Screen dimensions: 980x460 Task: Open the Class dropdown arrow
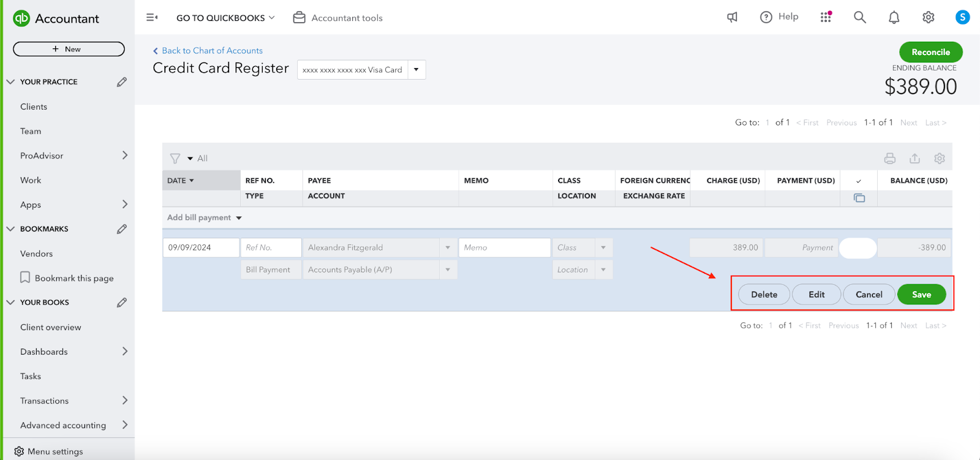click(603, 247)
